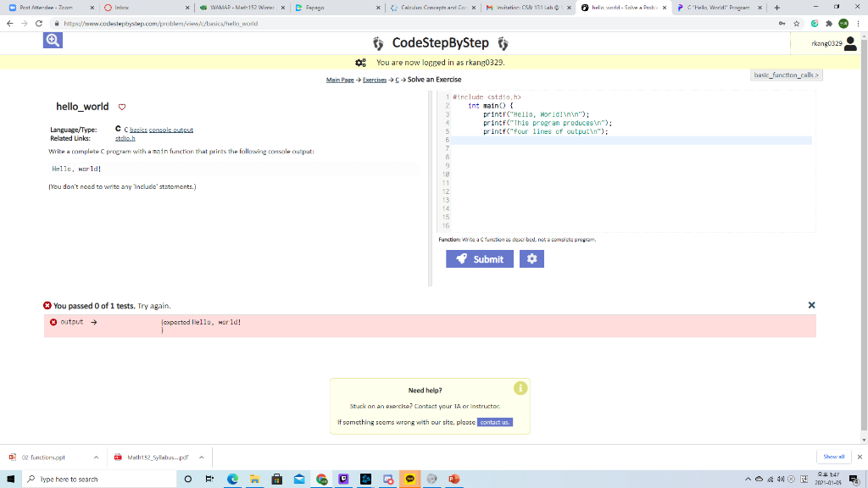Click the arrow next to output label

pyautogui.click(x=93, y=322)
